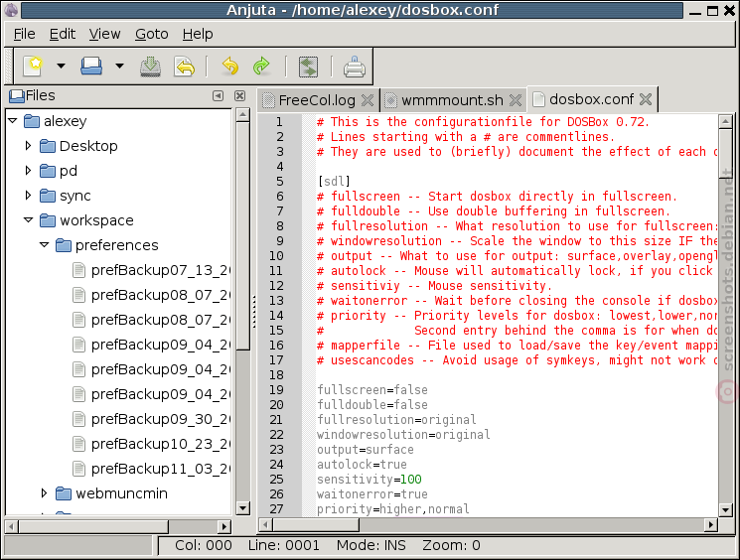
Task: Select file prefBackup10_23
Action: pyautogui.click(x=161, y=444)
